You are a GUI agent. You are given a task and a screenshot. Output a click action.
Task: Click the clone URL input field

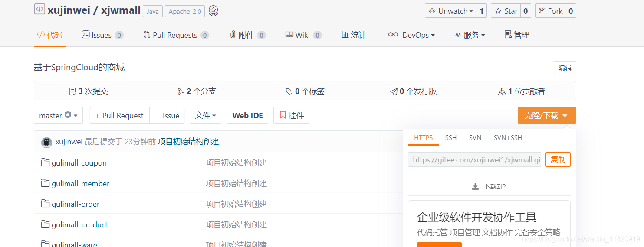coord(474,159)
